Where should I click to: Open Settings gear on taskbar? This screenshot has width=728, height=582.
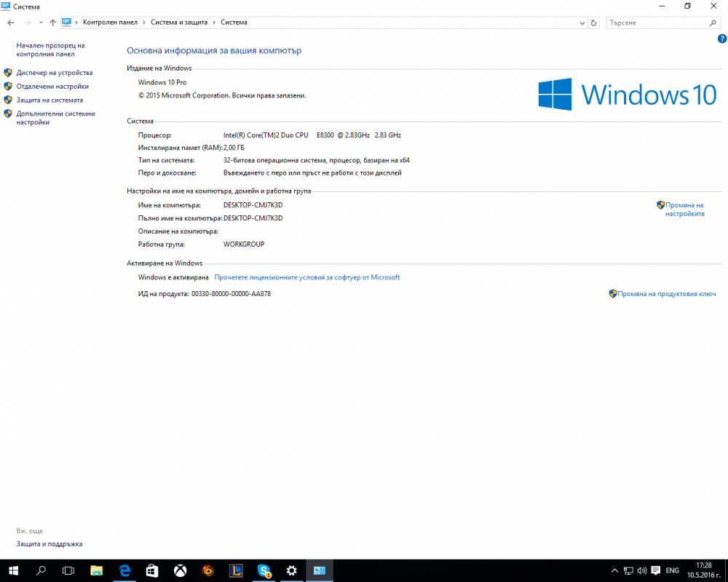tap(292, 570)
